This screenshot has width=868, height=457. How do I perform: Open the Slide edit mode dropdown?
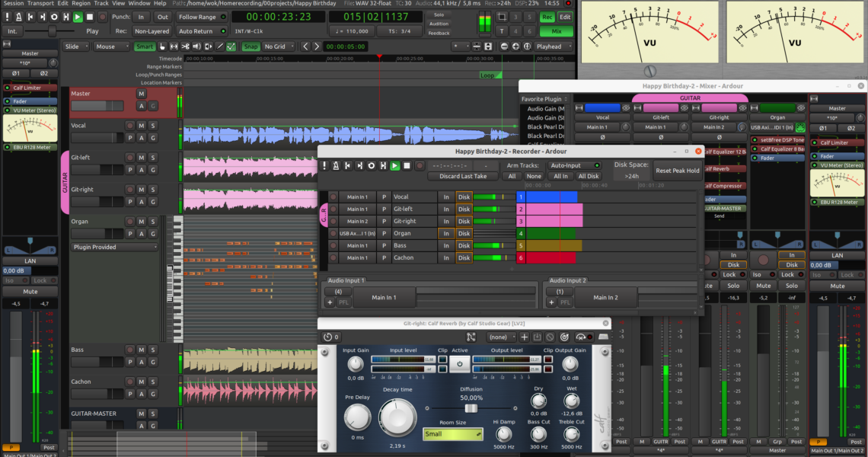point(76,46)
